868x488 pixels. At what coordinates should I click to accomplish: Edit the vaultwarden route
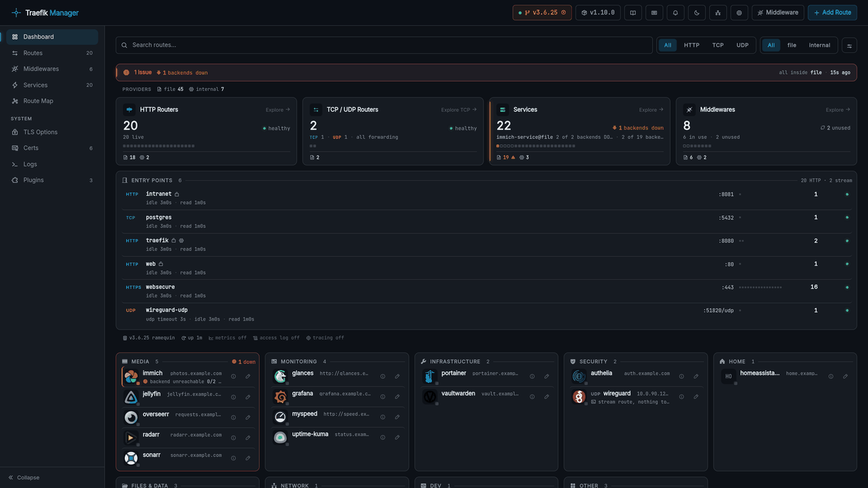(547, 396)
